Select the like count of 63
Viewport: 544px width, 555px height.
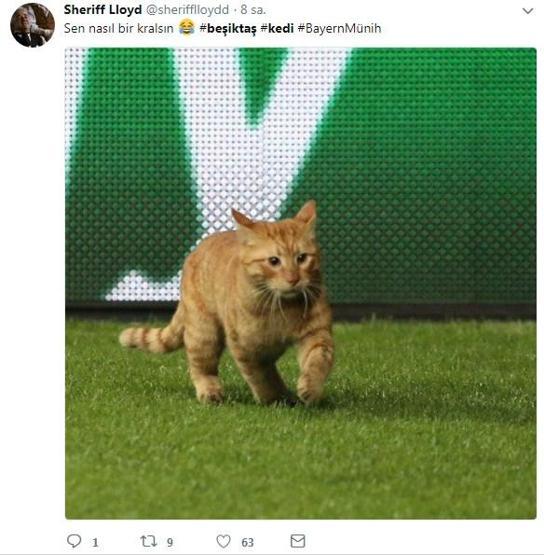(247, 542)
